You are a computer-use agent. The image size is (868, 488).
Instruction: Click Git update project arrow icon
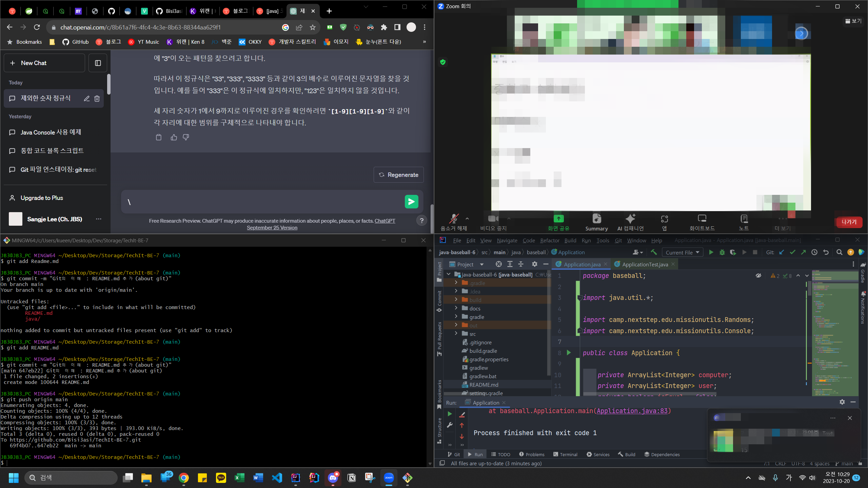pos(782,252)
